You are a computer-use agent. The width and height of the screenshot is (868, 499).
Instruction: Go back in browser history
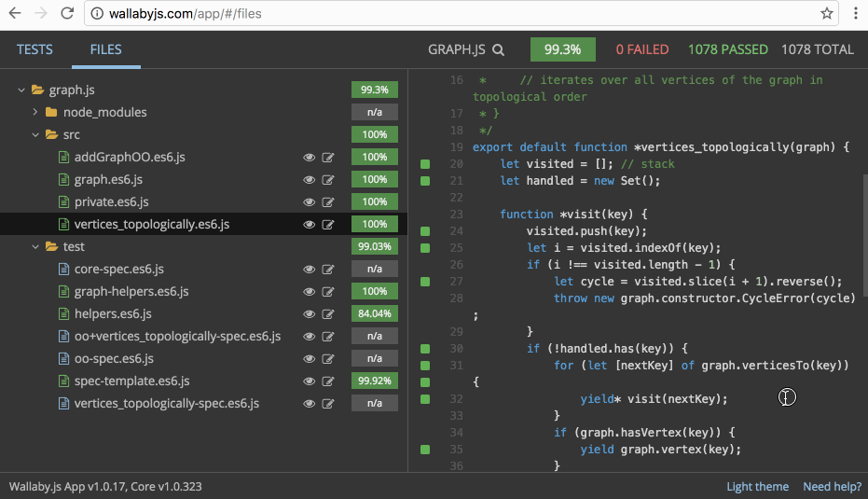(x=15, y=13)
